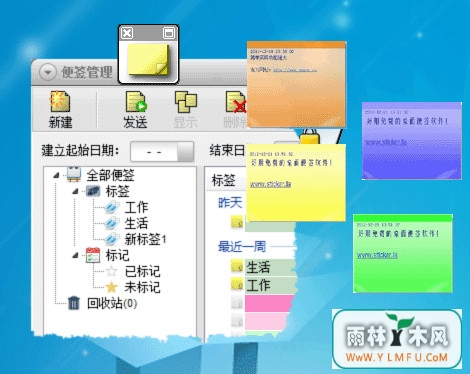The image size is (470, 374).
Task: Close the small yellow note widget
Action: (x=127, y=33)
